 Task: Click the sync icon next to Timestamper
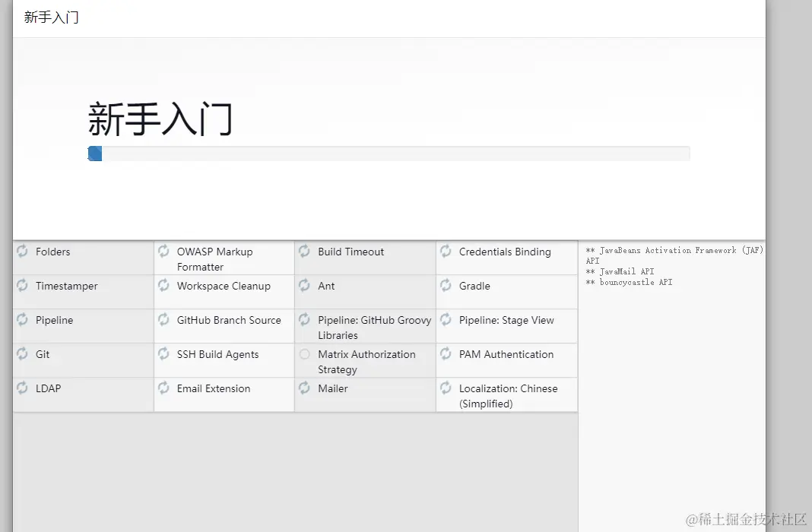[22, 286]
